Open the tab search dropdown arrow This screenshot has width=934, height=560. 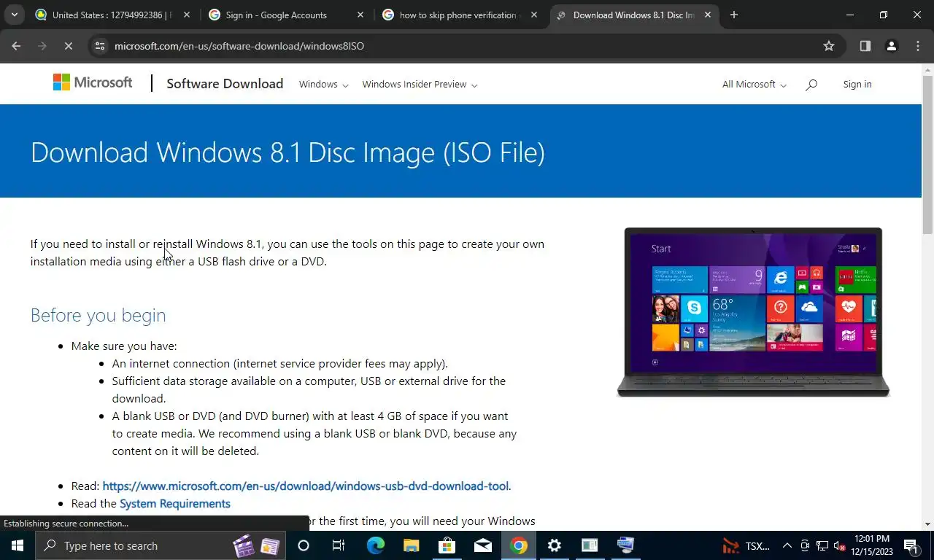click(14, 15)
